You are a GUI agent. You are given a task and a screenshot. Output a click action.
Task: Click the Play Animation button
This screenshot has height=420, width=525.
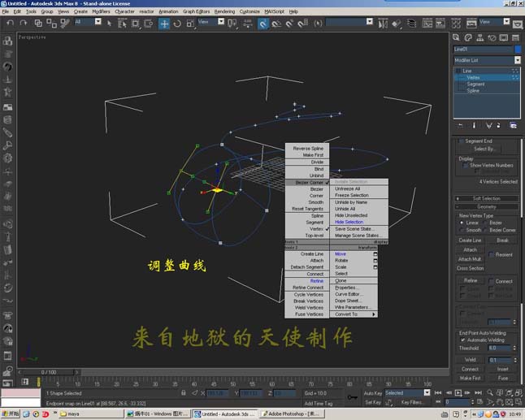pos(458,392)
